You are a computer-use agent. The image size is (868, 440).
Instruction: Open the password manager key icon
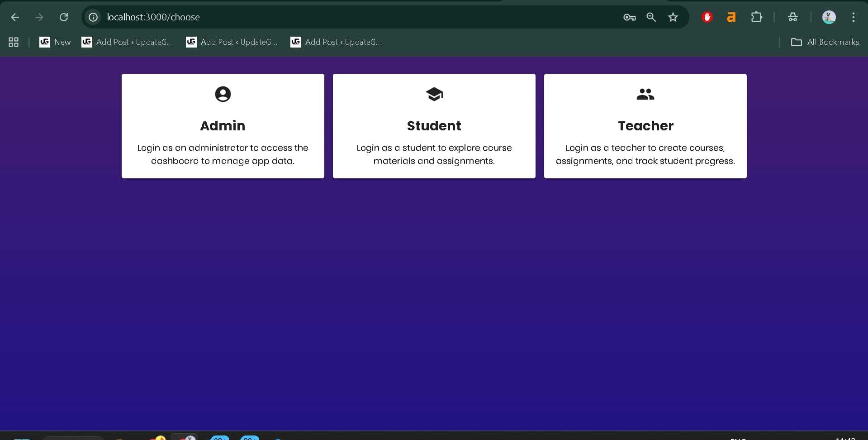(629, 17)
